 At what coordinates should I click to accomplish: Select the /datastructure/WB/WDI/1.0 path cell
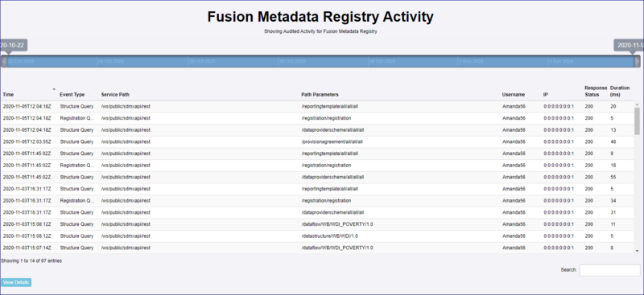tap(329, 236)
